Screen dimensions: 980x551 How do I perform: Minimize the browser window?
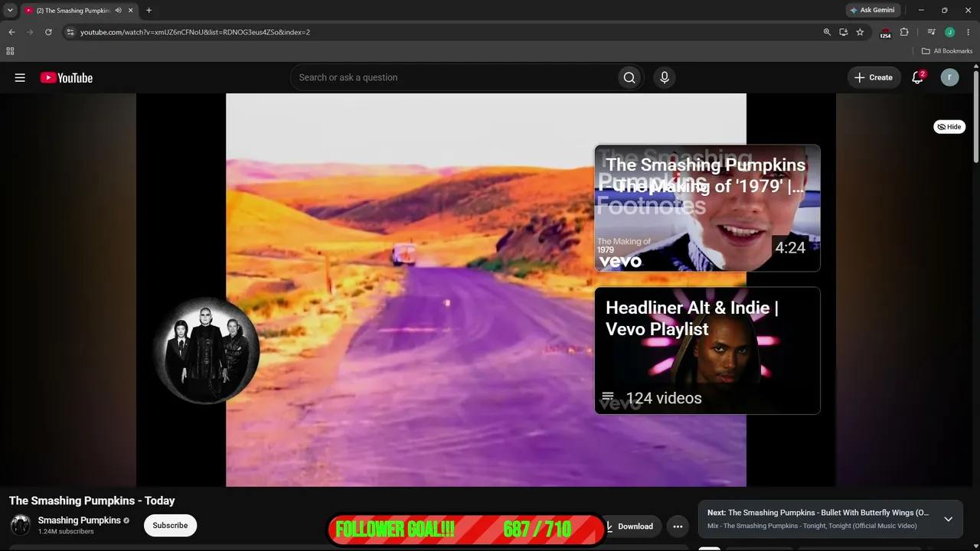921,11
